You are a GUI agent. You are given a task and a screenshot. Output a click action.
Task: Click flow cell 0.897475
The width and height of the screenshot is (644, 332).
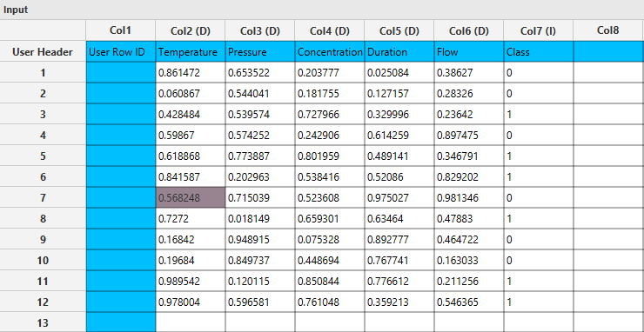(469, 136)
